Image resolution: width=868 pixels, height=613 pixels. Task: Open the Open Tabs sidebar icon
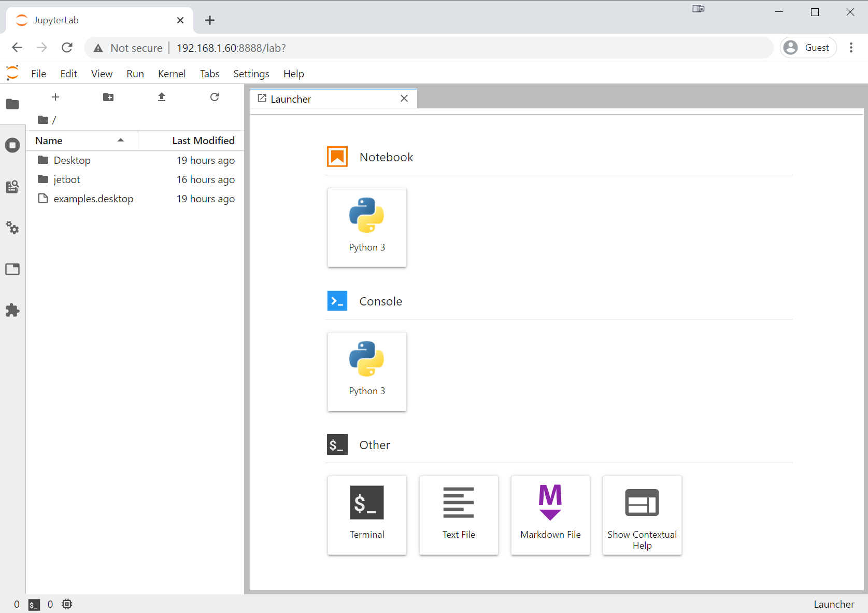(12, 269)
